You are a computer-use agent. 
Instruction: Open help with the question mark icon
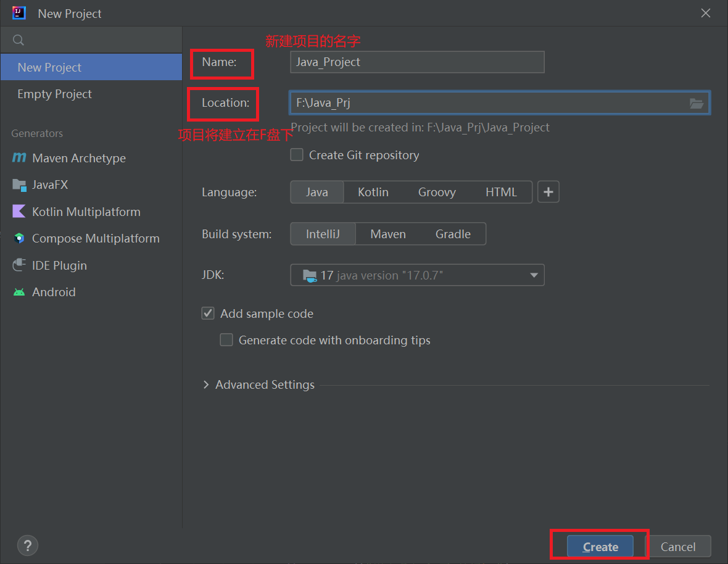pos(28,545)
